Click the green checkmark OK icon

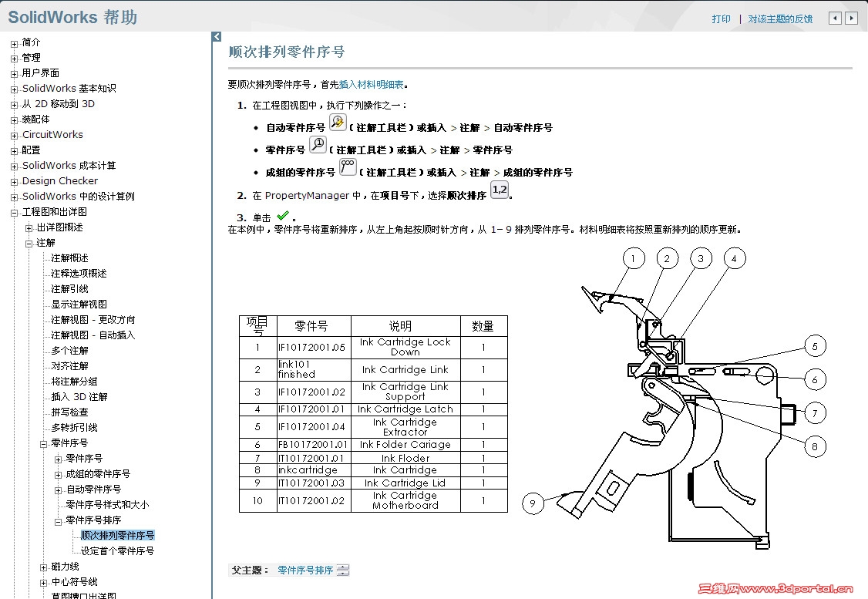pyautogui.click(x=282, y=215)
